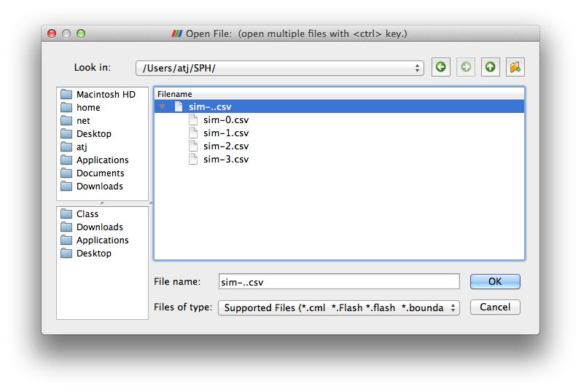Select the sim-3.csv file

click(226, 160)
